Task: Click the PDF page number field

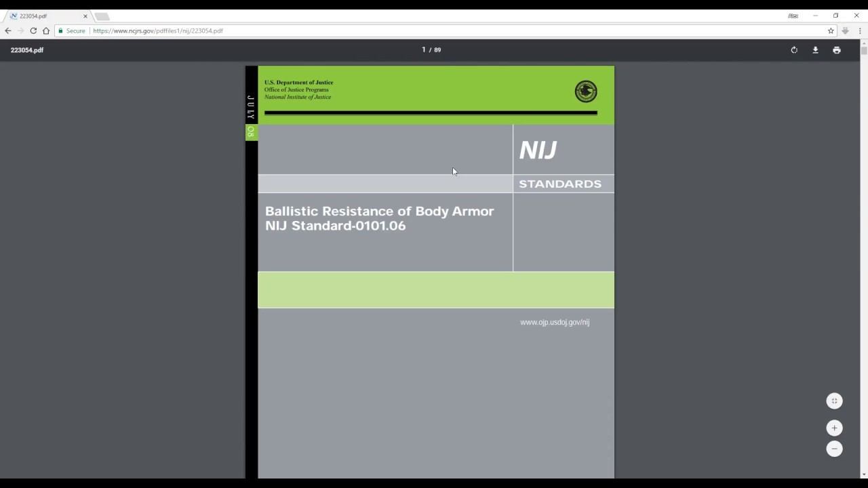Action: pos(424,49)
